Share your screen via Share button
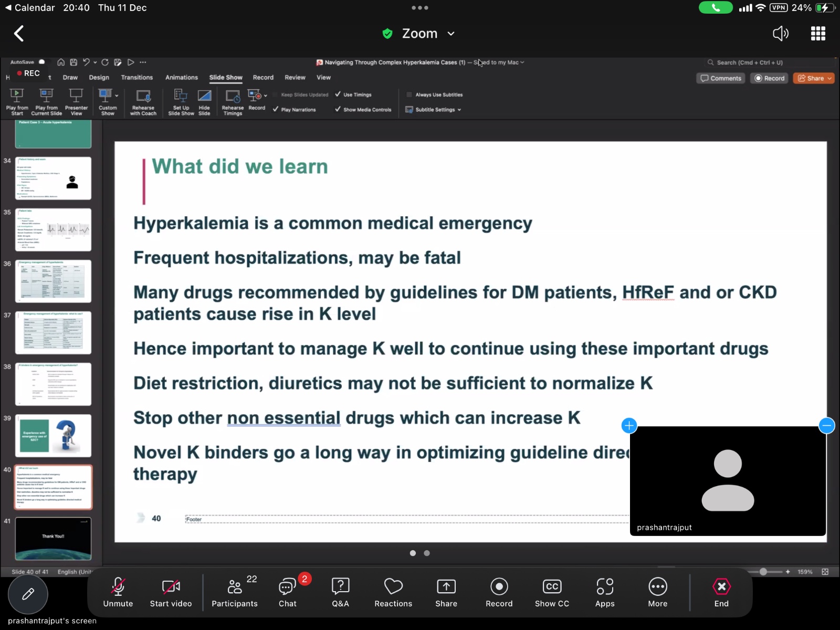 tap(446, 592)
